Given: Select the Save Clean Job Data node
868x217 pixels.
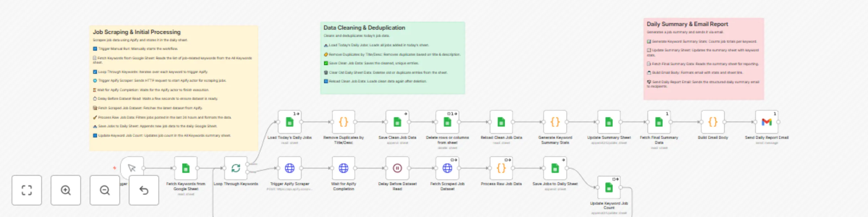Looking at the screenshot, I should [x=397, y=122].
